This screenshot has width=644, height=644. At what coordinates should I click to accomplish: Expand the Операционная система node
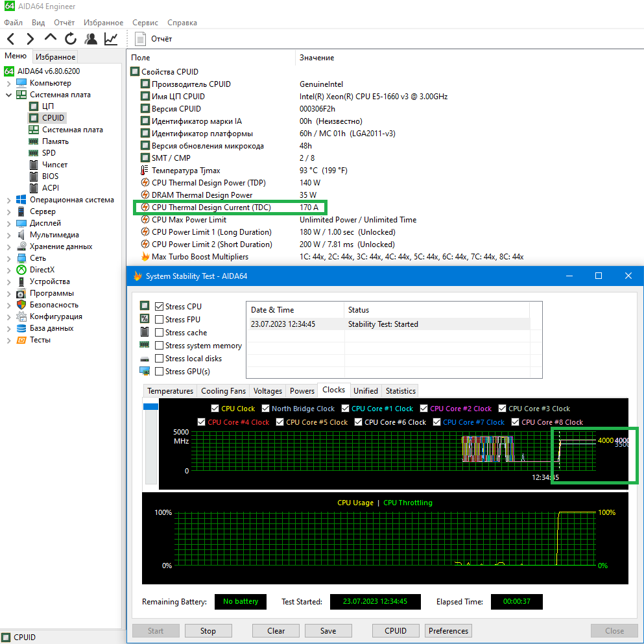tap(8, 200)
